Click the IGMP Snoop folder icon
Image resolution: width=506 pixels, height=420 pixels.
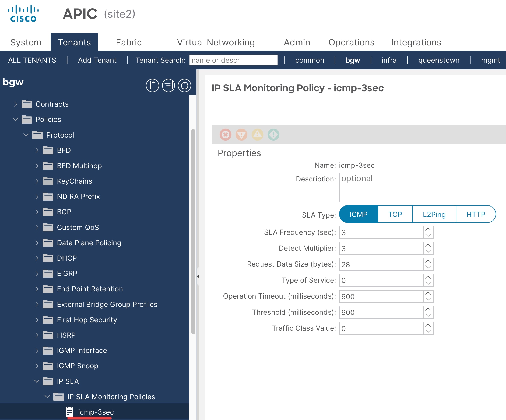coord(48,366)
